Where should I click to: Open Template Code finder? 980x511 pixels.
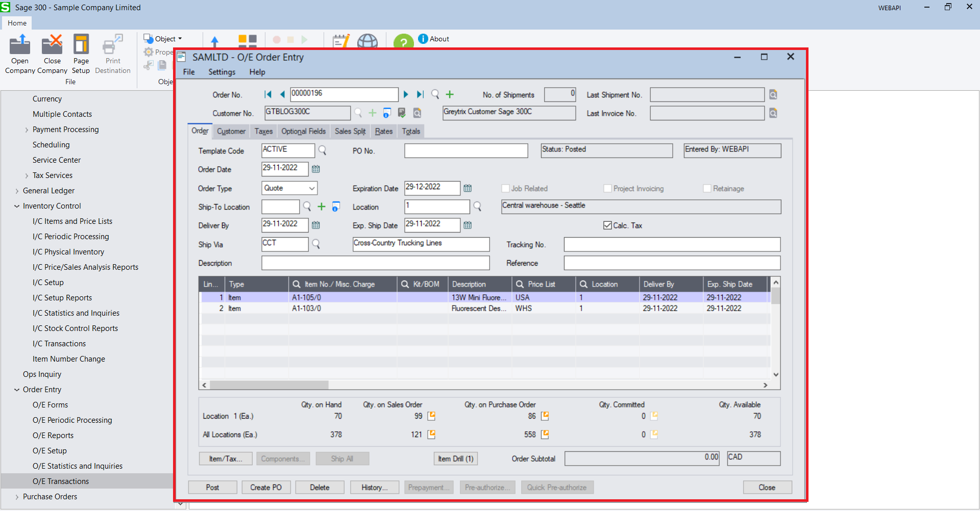coord(323,150)
